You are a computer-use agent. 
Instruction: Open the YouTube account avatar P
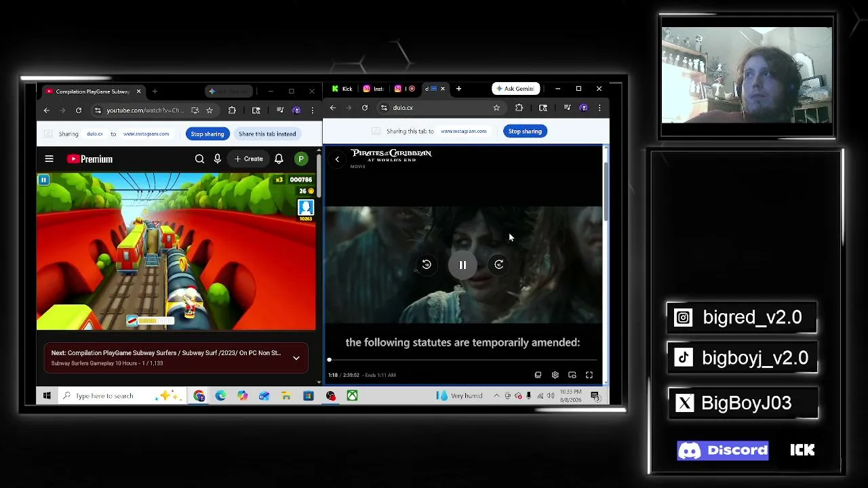[300, 159]
